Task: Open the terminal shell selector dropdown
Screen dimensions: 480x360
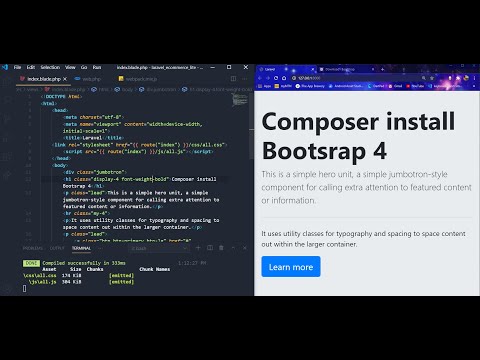Action: 159,248
